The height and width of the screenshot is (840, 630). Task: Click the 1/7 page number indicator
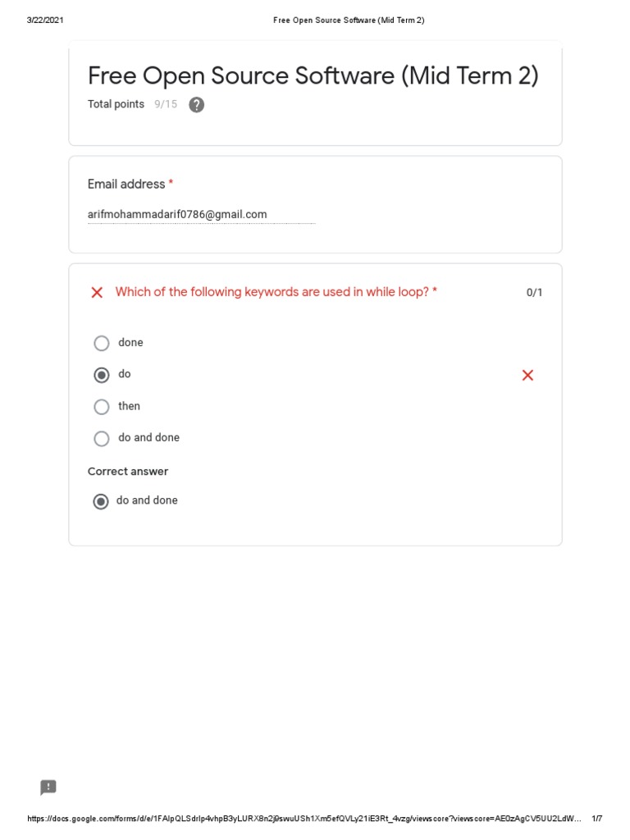click(x=596, y=819)
